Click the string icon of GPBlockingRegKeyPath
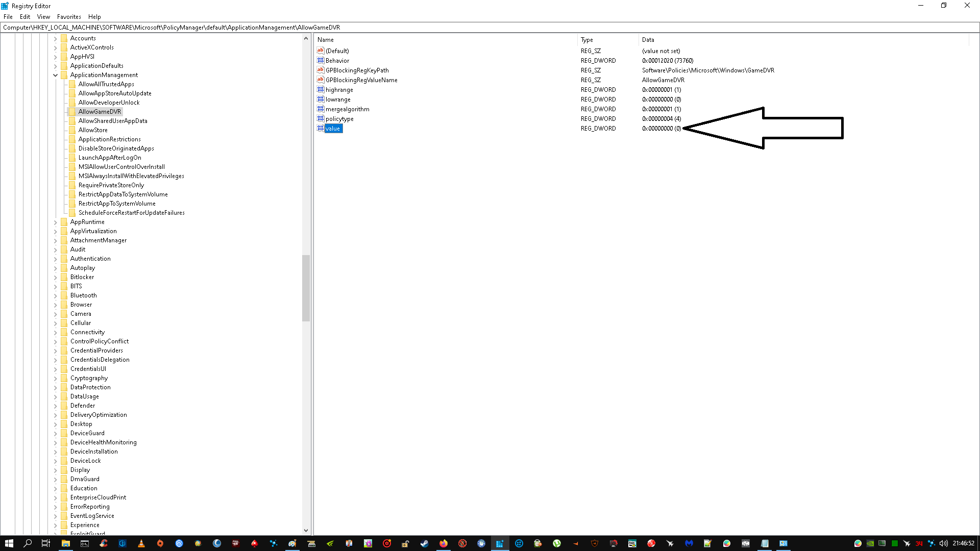This screenshot has height=551, width=980. click(321, 70)
